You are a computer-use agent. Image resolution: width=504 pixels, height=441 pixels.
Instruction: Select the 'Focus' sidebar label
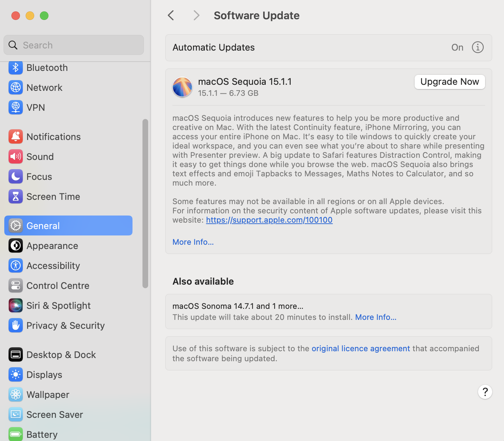point(39,177)
